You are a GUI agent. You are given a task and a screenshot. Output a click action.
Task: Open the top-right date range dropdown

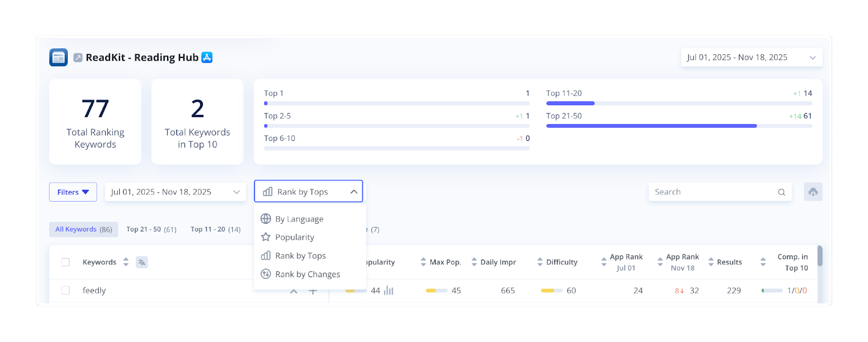point(751,57)
